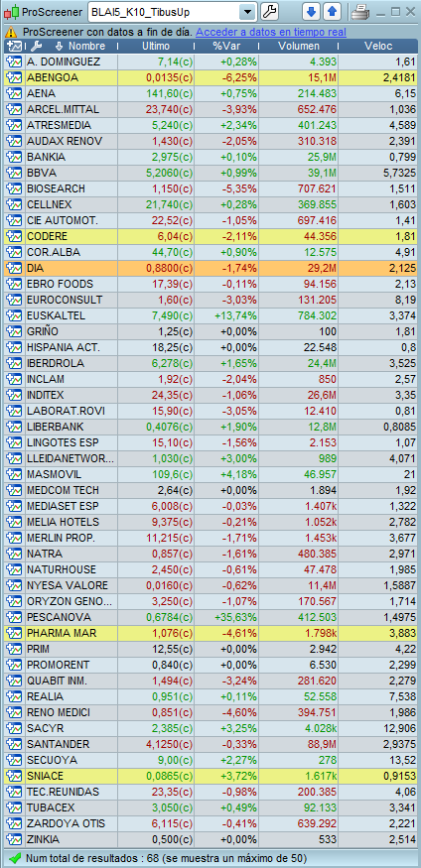Image resolution: width=421 pixels, height=868 pixels.
Task: Sort by the %Var column header
Action: click(x=226, y=47)
